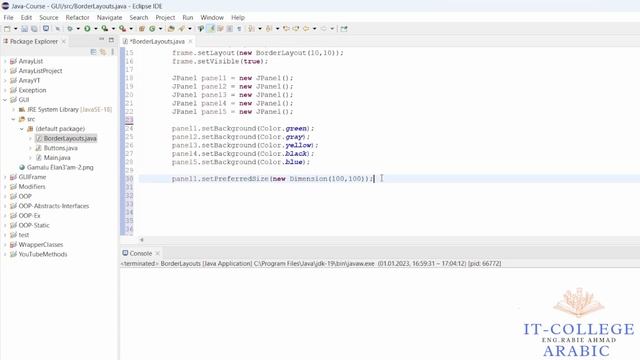Click the Next Annotation arrow icon
Screen dimensions: 640x360
coord(251,29)
